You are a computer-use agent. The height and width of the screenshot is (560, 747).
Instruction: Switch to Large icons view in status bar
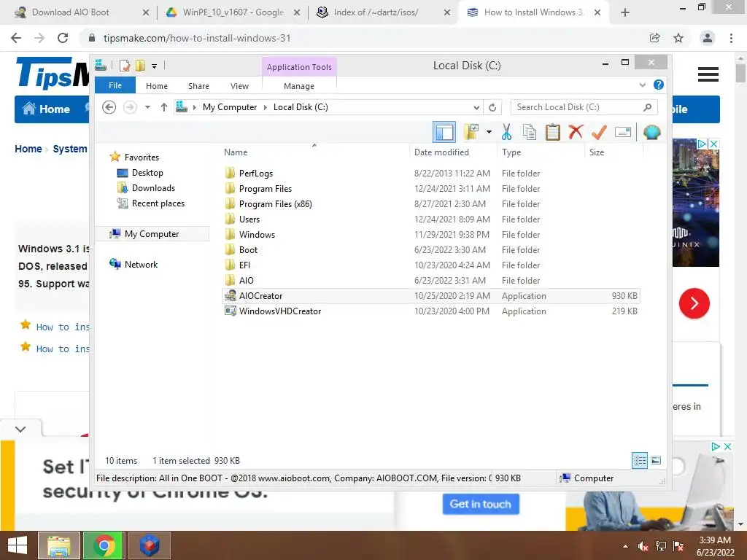[656, 460]
